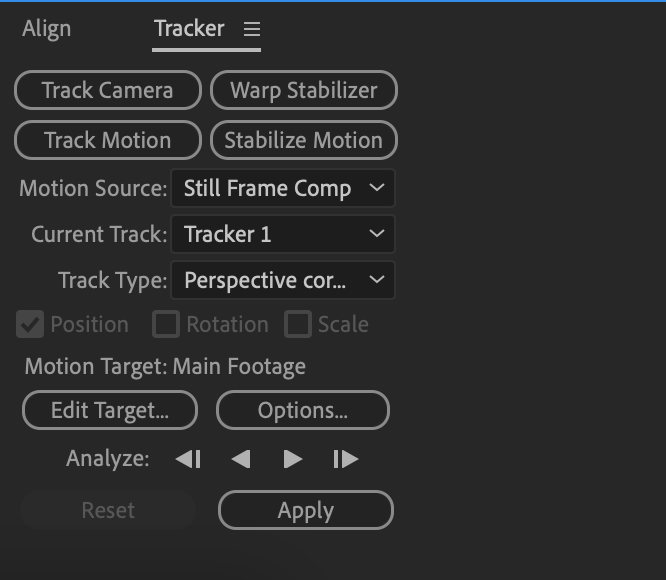
Task: Apply the tracking data
Action: click(x=306, y=510)
